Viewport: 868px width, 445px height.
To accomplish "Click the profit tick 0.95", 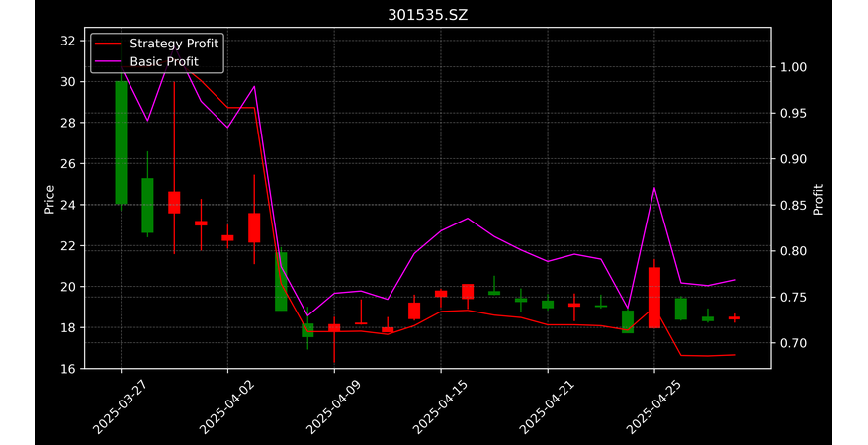I will coord(792,114).
